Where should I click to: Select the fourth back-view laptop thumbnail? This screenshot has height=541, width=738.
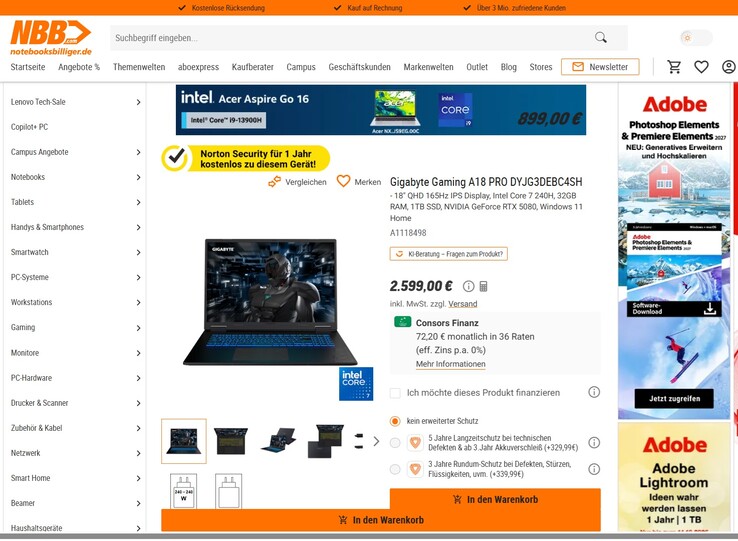point(326,441)
